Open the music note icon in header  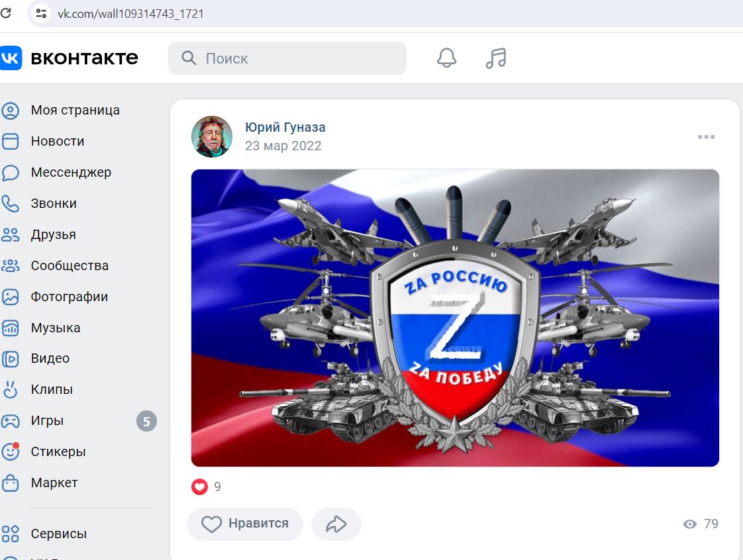(x=495, y=58)
